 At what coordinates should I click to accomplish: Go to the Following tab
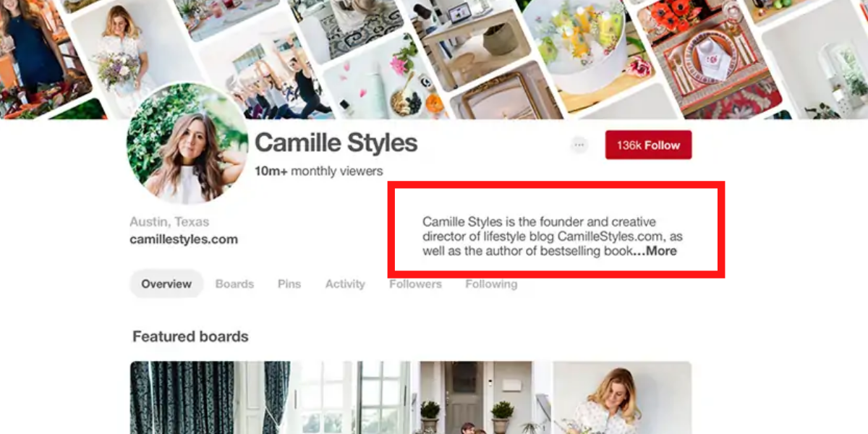(491, 284)
